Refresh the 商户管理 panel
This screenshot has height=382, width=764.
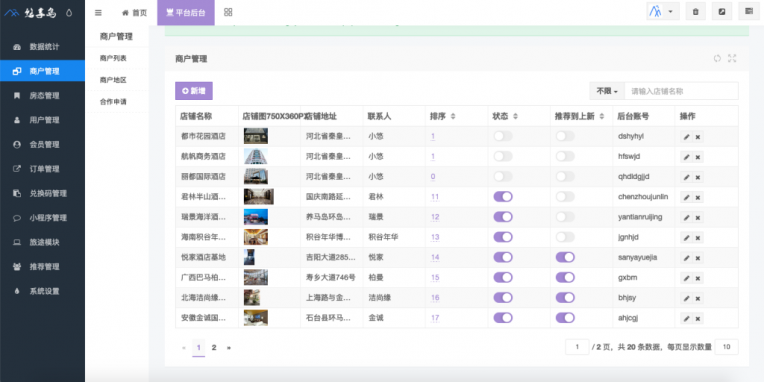click(x=717, y=58)
